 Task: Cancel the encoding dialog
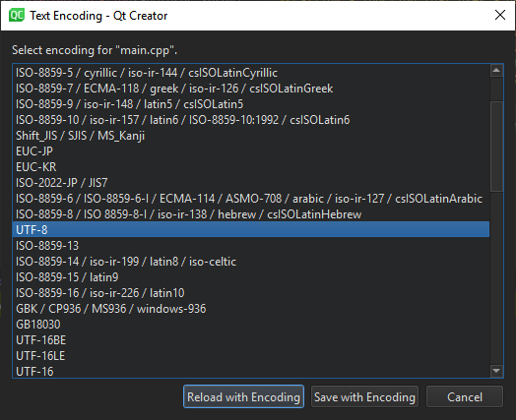point(465,396)
